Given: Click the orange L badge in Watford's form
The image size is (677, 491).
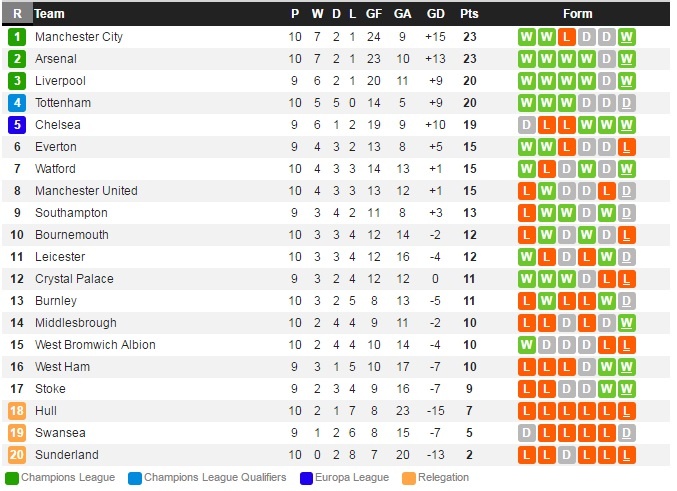Looking at the screenshot, I should (547, 169).
